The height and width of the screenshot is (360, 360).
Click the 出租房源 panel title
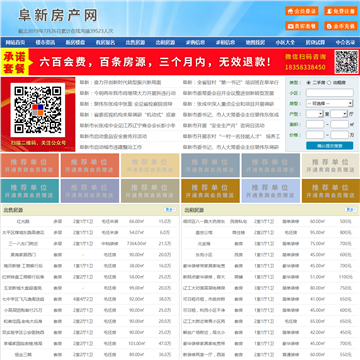click(194, 210)
